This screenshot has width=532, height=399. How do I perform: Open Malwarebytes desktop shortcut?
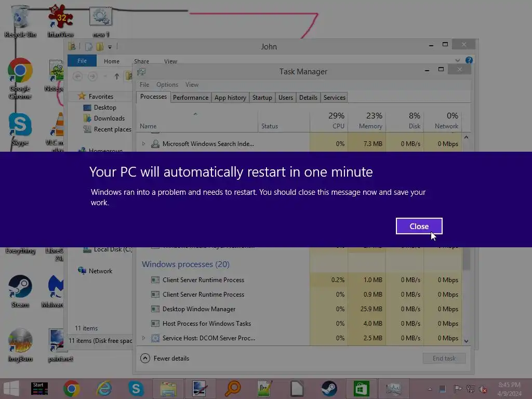[54, 291]
